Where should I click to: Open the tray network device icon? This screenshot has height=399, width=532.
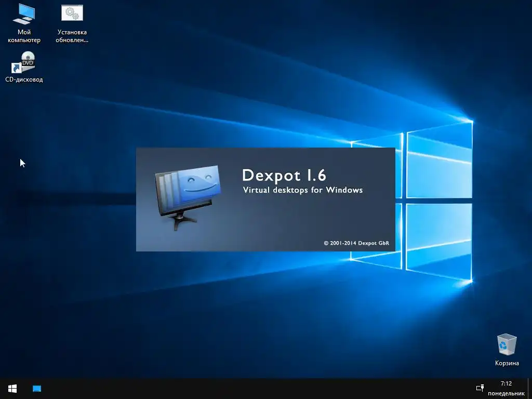[480, 388]
